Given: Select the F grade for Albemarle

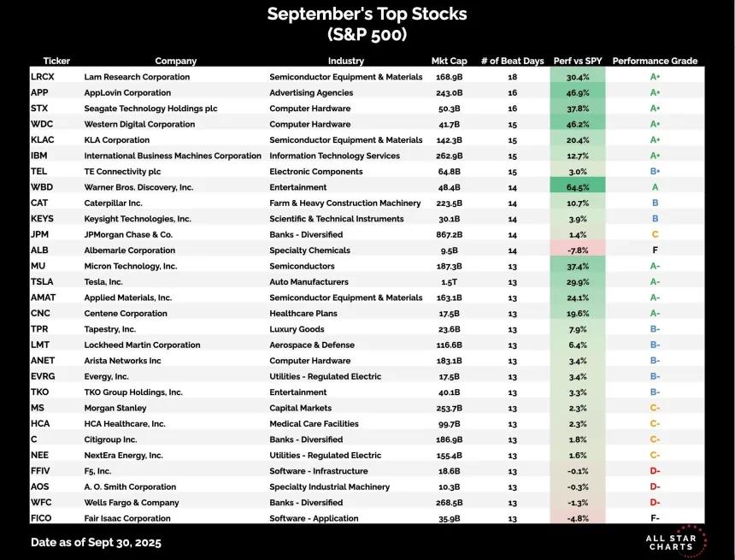Looking at the screenshot, I should point(655,251).
